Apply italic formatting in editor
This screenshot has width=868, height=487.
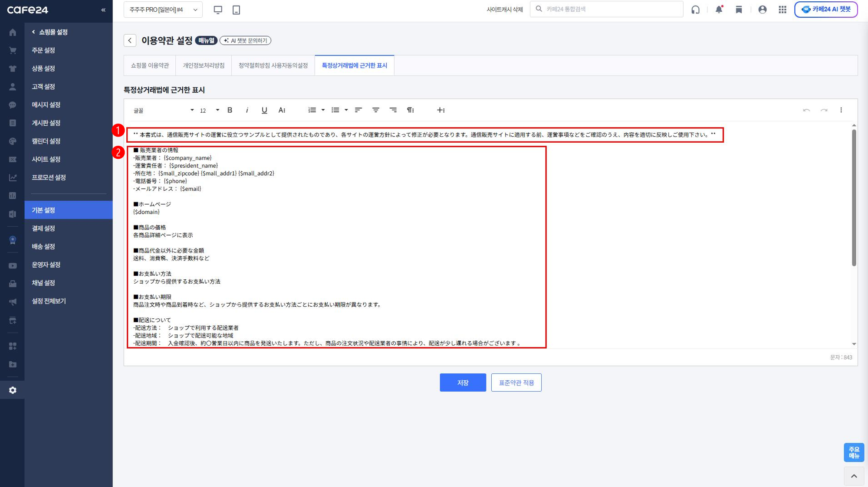(x=247, y=110)
